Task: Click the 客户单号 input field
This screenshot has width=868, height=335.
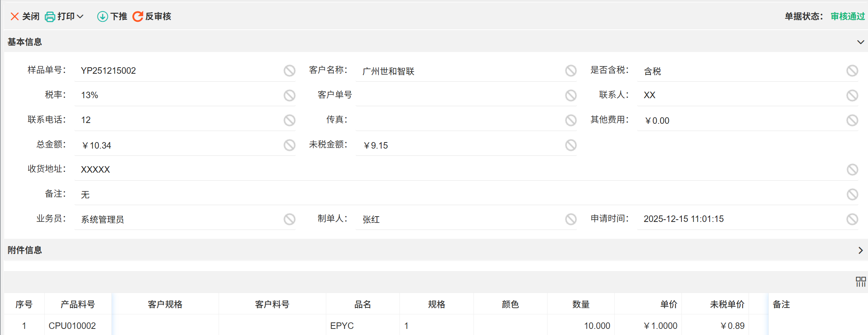Action: point(458,95)
